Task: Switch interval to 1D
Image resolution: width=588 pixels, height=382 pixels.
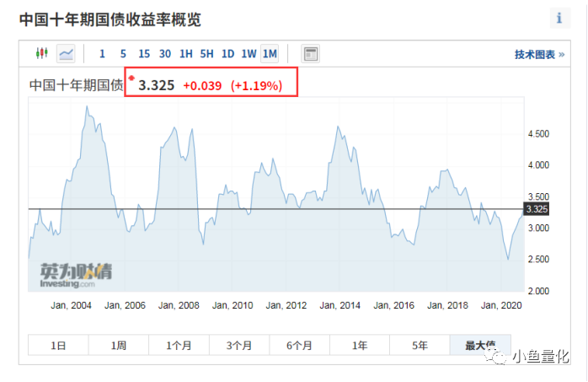Action: 227,54
